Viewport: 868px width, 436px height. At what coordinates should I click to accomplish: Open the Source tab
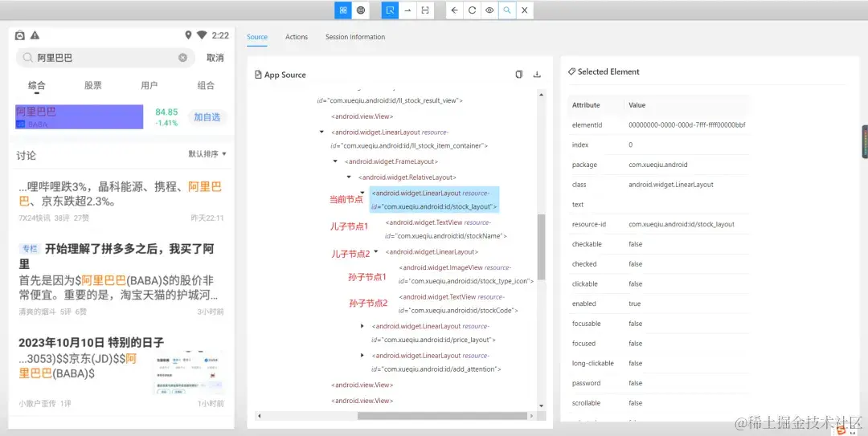[x=257, y=37]
